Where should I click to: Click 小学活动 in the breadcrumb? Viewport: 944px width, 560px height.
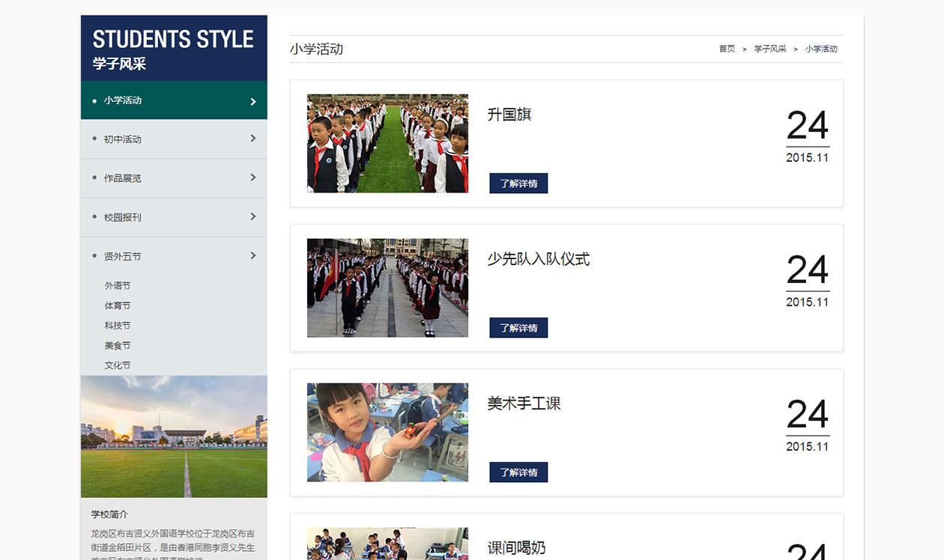(821, 49)
